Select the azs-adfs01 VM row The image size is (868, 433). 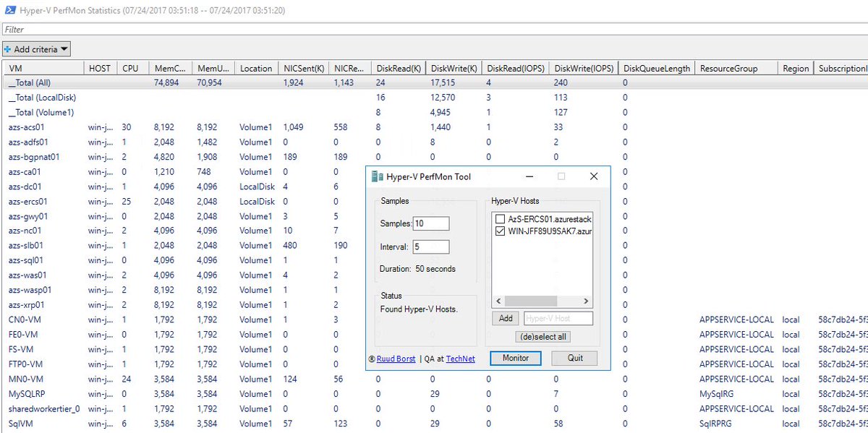click(x=434, y=142)
